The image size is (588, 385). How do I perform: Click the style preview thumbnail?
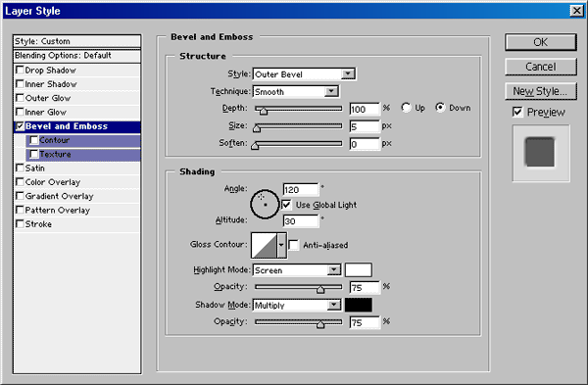[x=541, y=153]
